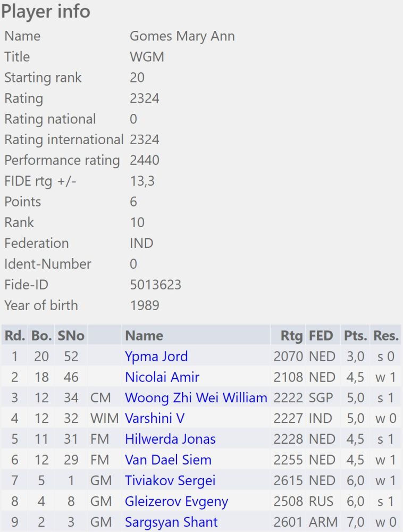403x532 pixels.
Task: Open Gleizerov Evgeny player link
Action: (177, 502)
